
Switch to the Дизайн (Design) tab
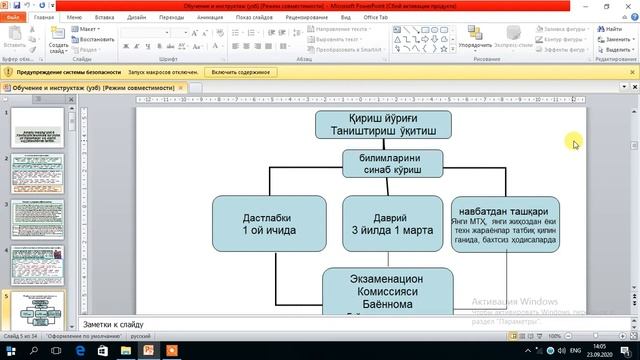pos(136,18)
